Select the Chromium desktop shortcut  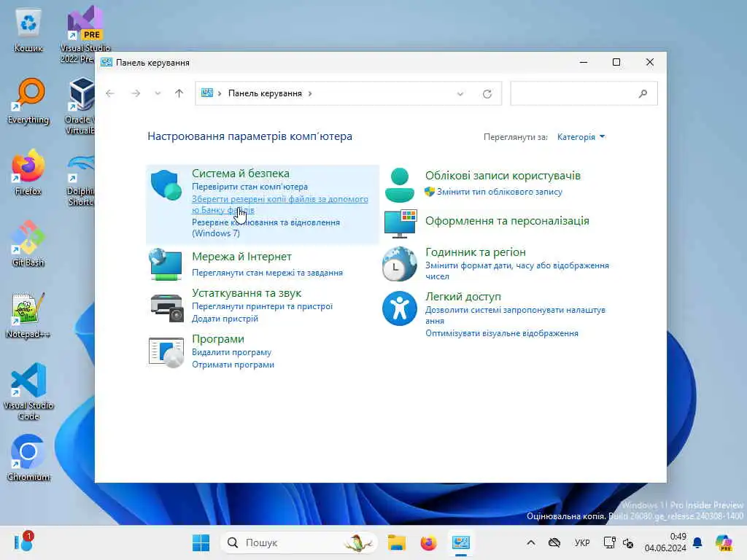click(28, 458)
